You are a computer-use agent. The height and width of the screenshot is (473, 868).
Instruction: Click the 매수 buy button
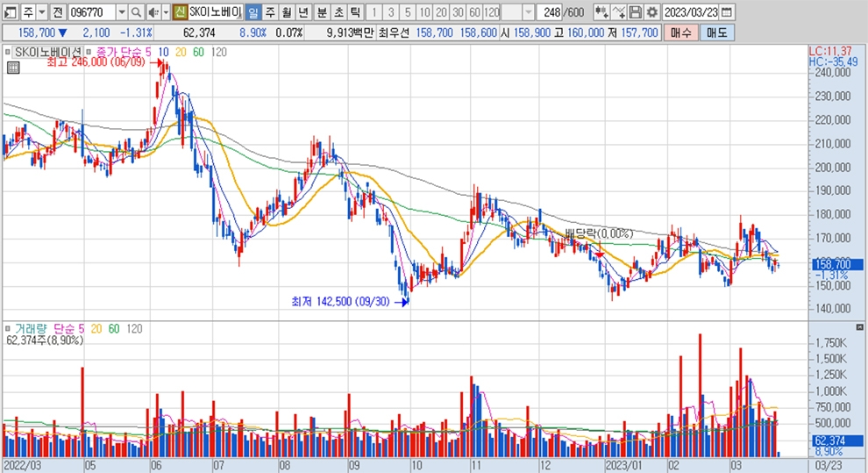point(681,32)
